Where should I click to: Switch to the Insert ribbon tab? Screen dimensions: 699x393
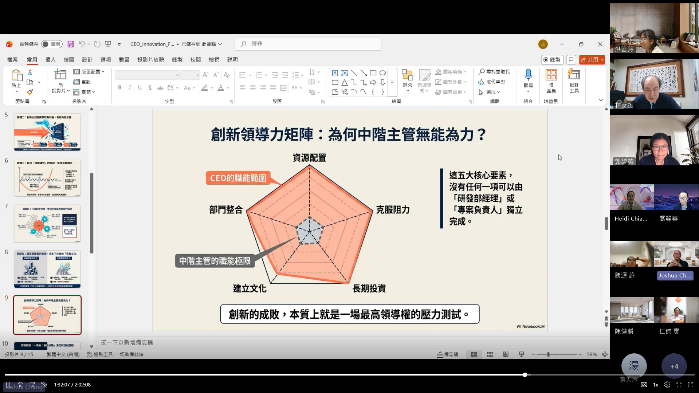[50, 59]
